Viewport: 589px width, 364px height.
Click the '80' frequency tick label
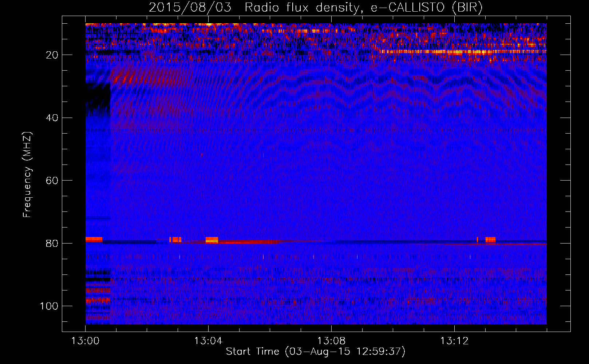(52, 244)
